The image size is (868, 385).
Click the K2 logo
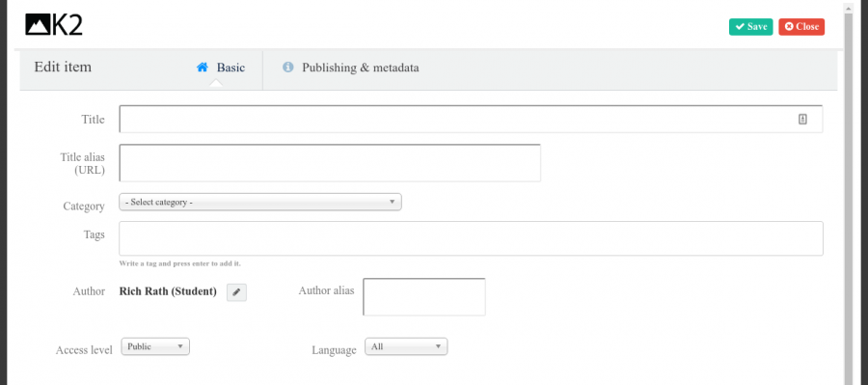[54, 25]
